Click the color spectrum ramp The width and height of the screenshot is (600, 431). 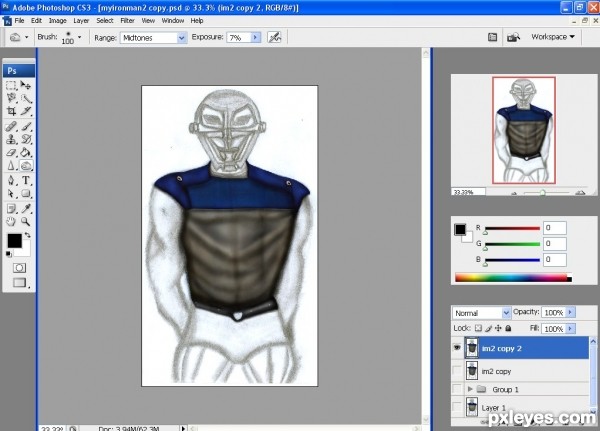[513, 278]
